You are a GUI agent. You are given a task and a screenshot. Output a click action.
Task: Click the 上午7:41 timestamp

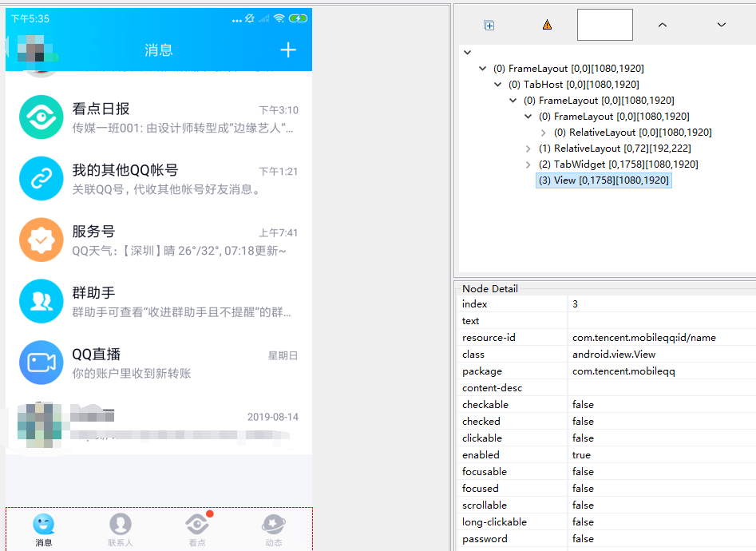pos(279,232)
